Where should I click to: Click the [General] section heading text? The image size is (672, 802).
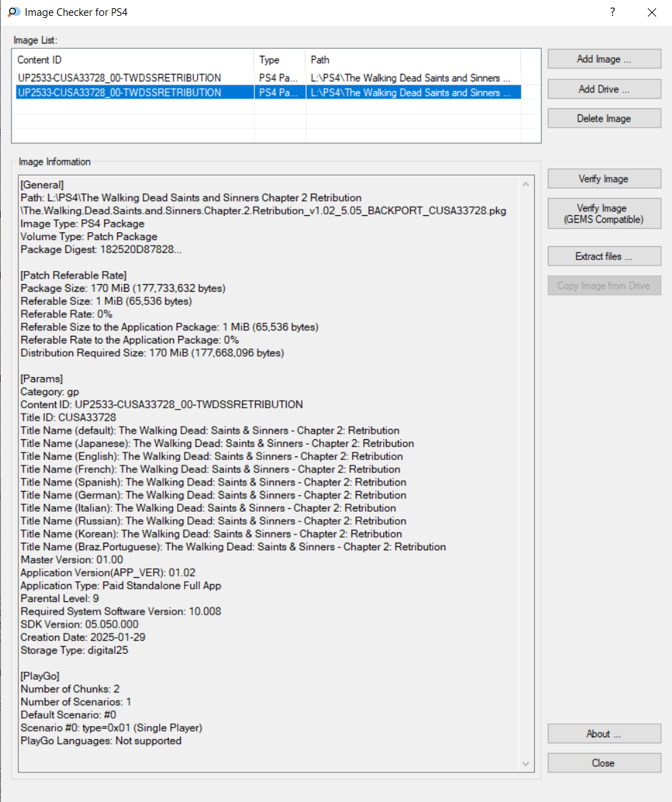click(x=42, y=185)
